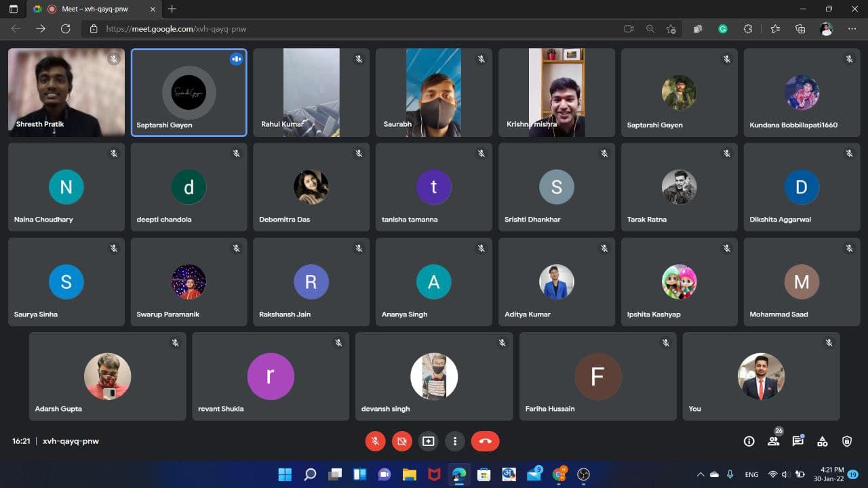Turn on your camera in Meet
The width and height of the screenshot is (868, 488).
pyautogui.click(x=401, y=441)
